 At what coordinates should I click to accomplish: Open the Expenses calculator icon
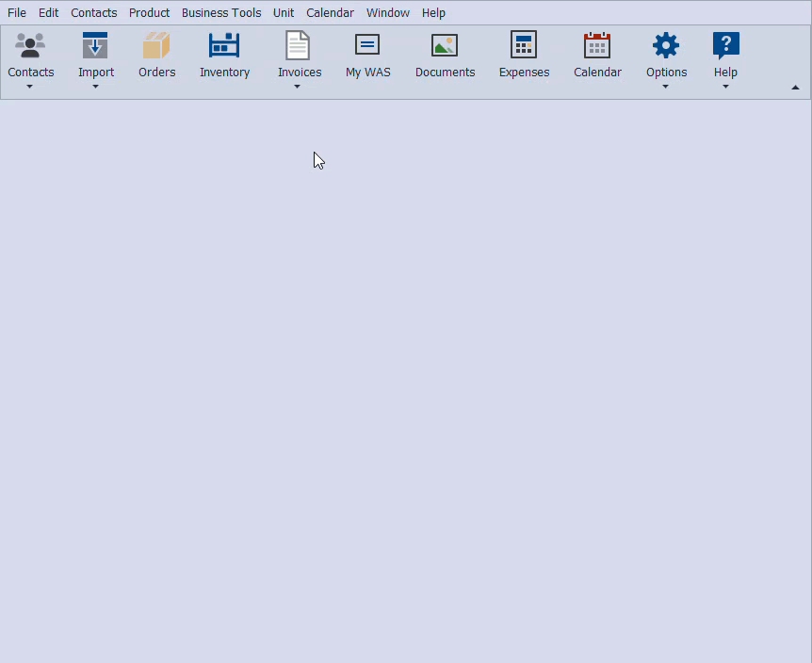[x=524, y=44]
